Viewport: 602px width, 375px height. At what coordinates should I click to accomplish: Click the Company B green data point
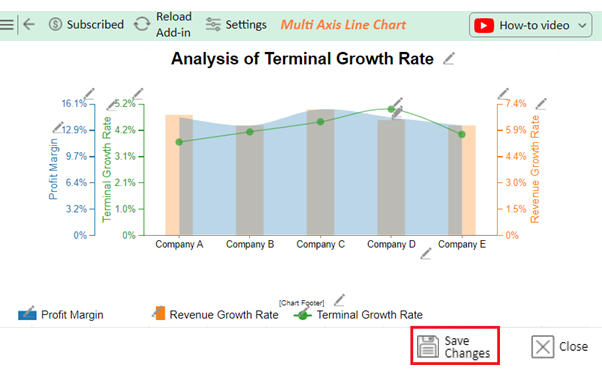click(250, 132)
